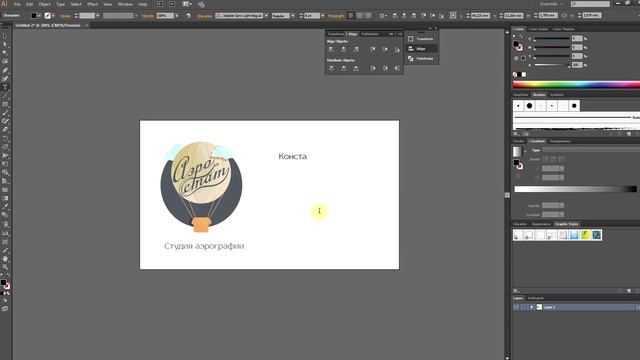
Task: Click Vertical Align Top in Align panel
Action: [373, 49]
